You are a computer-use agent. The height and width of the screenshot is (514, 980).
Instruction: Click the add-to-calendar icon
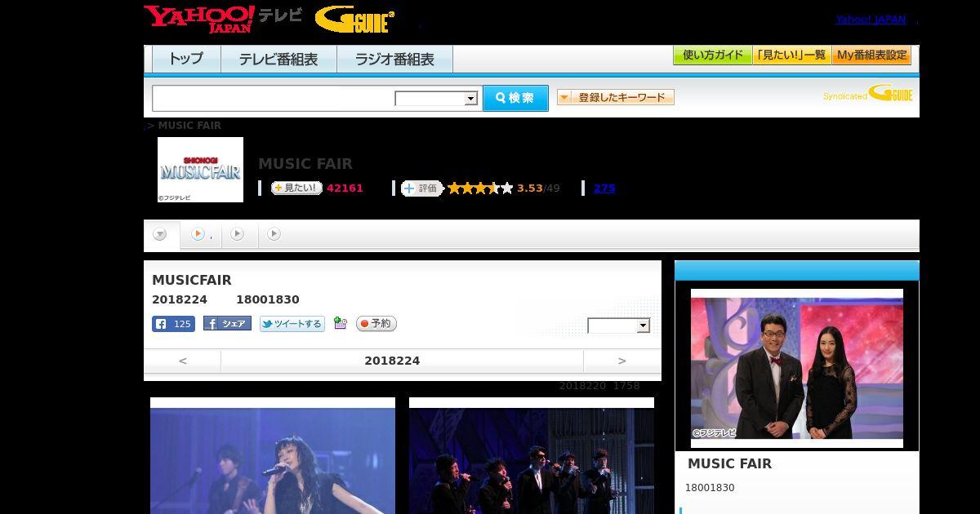coord(341,324)
